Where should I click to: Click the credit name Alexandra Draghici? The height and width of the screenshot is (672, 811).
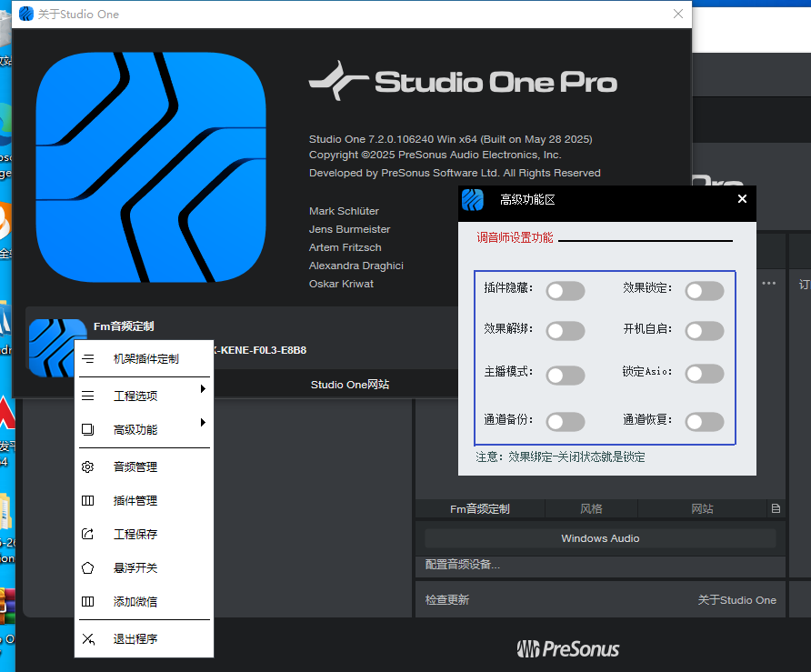click(x=355, y=266)
